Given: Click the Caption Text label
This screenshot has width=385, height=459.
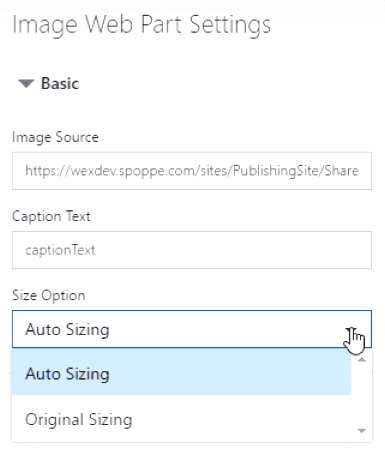Looking at the screenshot, I should (51, 216).
